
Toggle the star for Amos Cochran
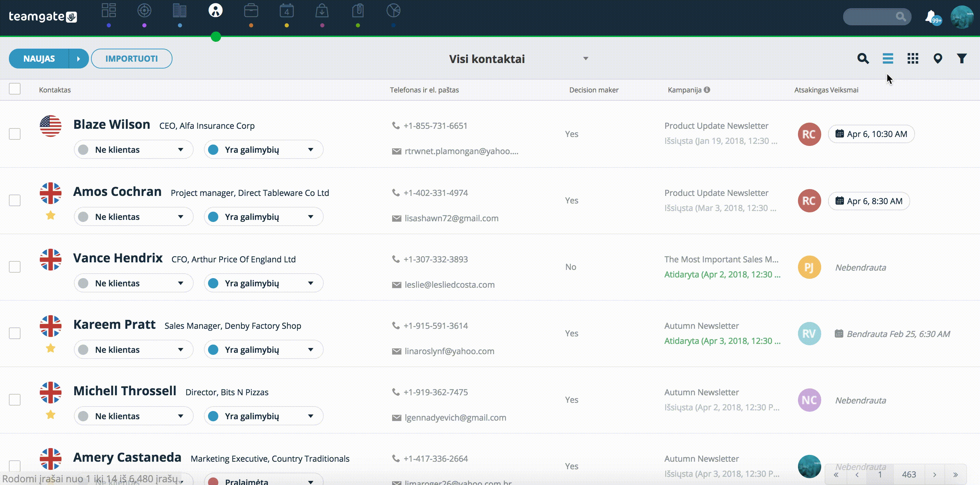51,215
